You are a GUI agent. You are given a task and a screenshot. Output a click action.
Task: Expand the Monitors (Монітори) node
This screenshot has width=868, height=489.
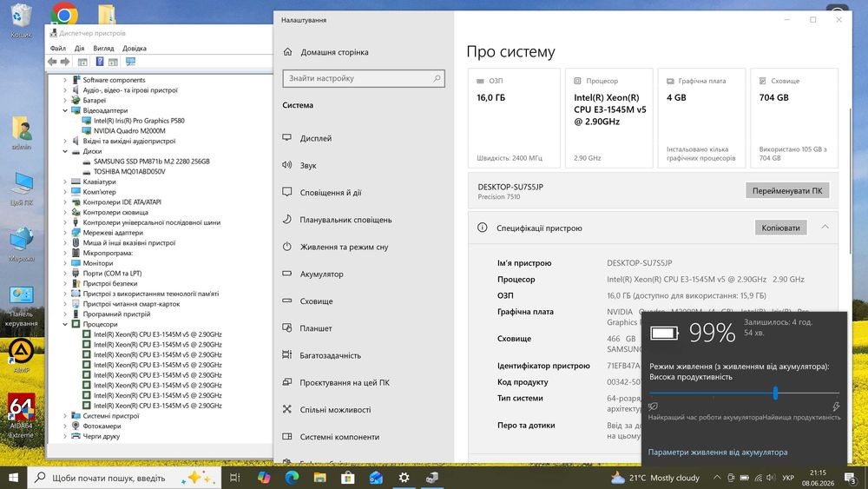point(65,263)
